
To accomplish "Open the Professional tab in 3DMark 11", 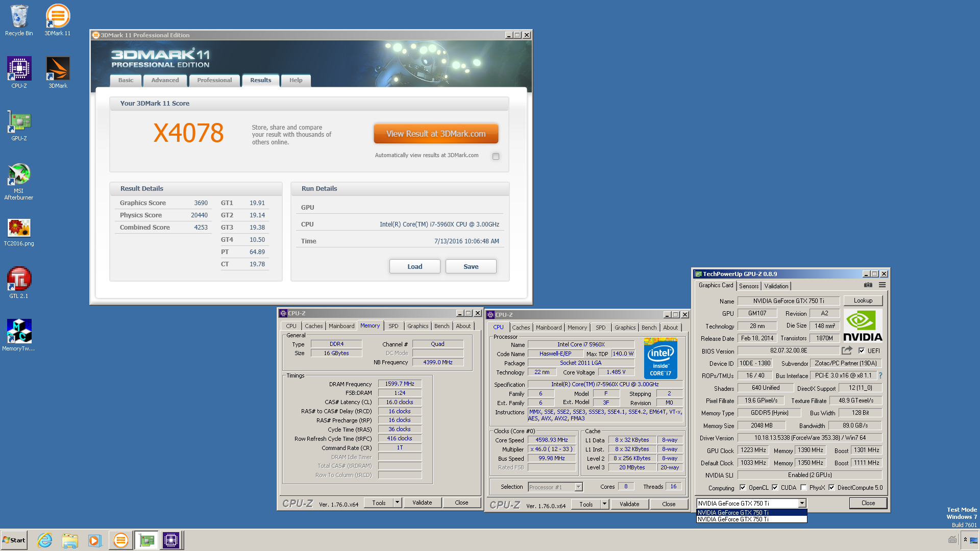I will coord(214,80).
